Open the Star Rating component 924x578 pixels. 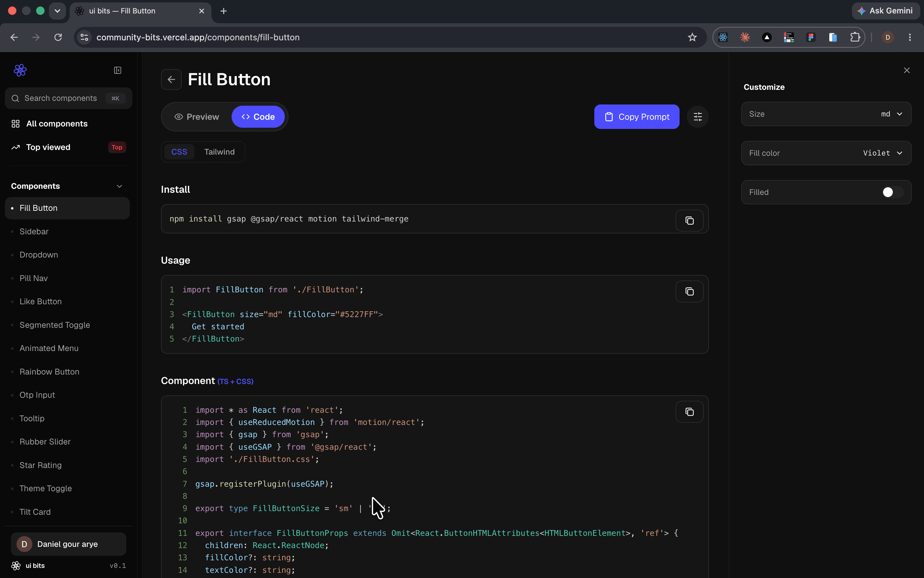[x=67, y=465]
